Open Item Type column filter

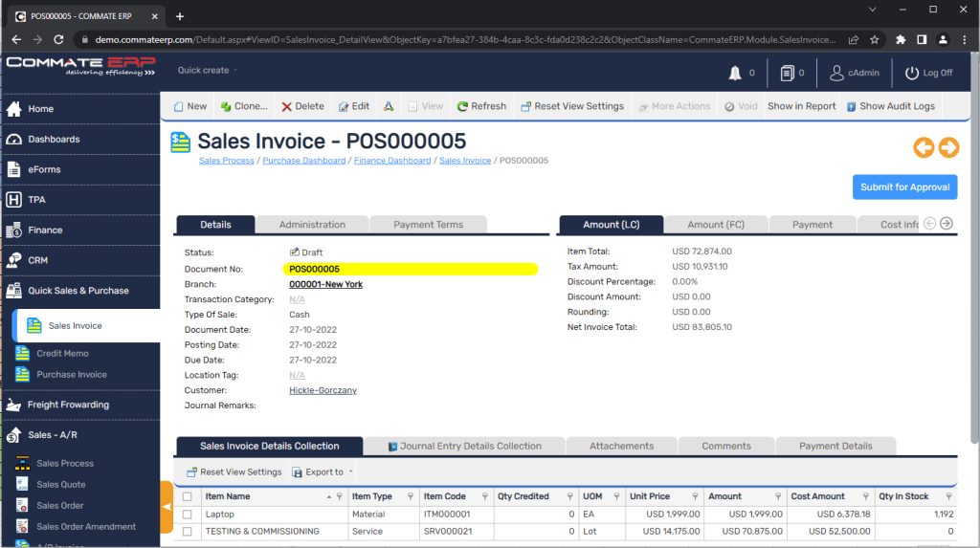(x=411, y=496)
